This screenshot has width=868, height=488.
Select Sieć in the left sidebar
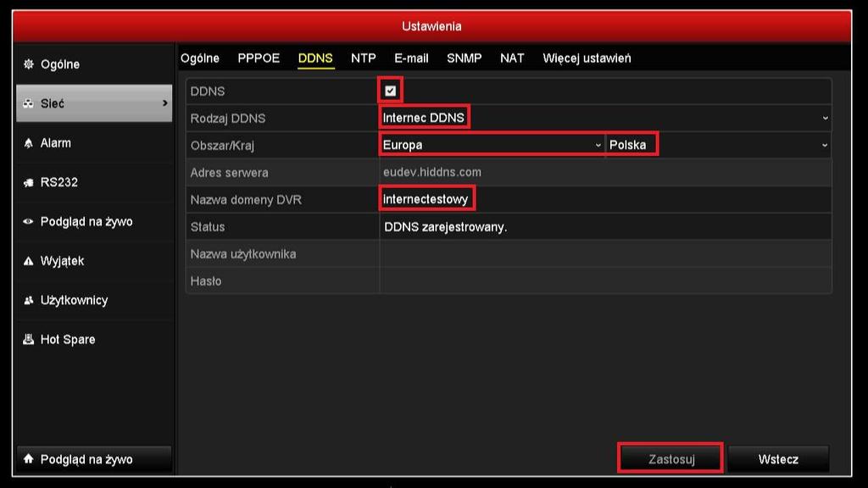click(94, 103)
